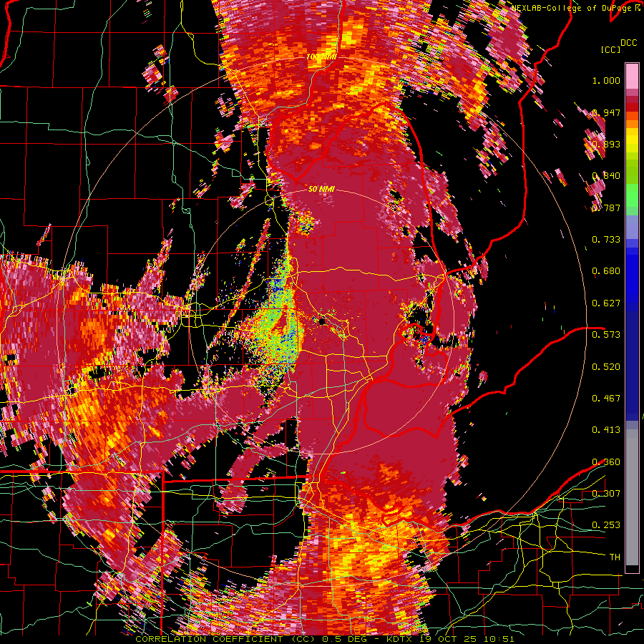
Task: Click the black radar site dot at center
Action: click(322, 321)
